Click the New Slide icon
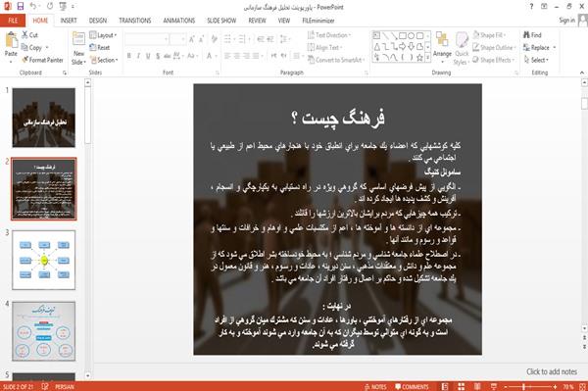Screen dimensions: 588x391 78,39
